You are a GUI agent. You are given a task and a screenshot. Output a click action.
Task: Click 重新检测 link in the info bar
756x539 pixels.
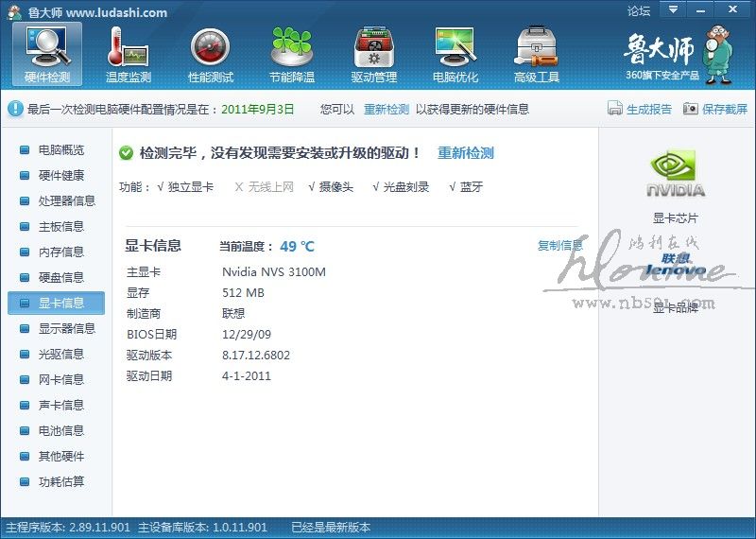(387, 109)
